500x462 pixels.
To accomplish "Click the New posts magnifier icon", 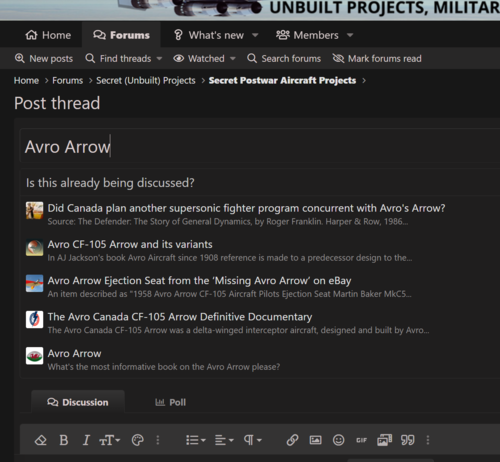I will click(x=20, y=58).
